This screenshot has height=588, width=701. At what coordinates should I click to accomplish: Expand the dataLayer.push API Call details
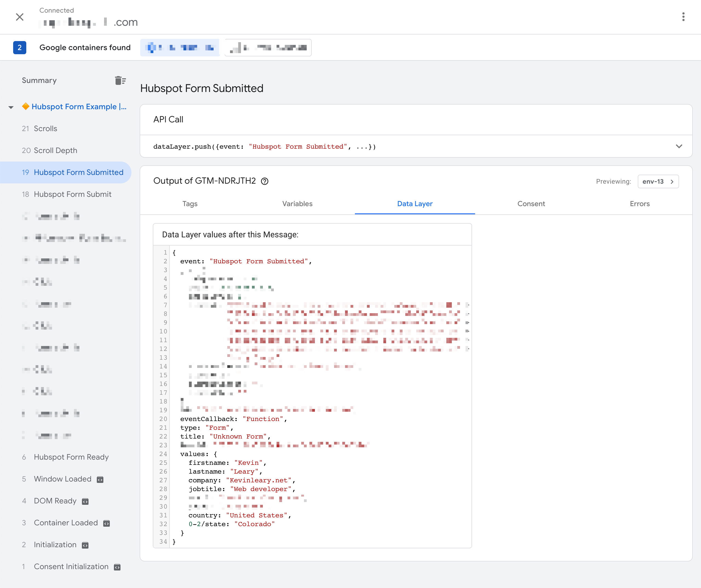click(x=679, y=146)
